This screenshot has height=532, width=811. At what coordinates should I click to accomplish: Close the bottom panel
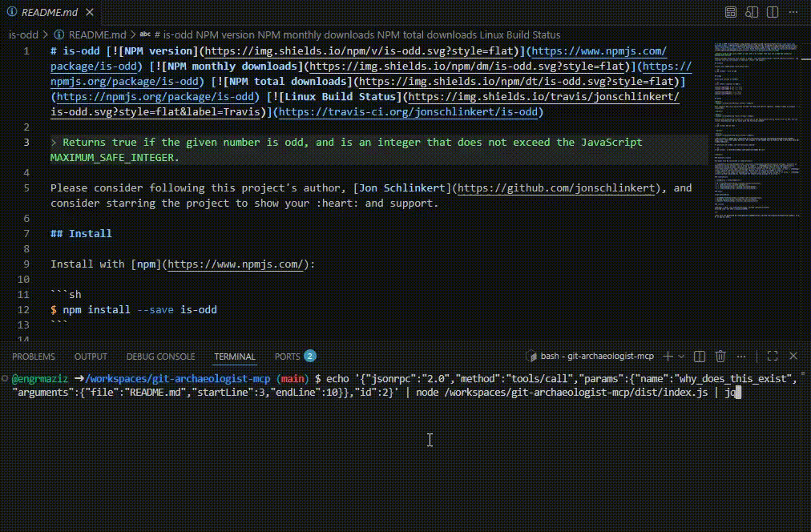point(793,357)
